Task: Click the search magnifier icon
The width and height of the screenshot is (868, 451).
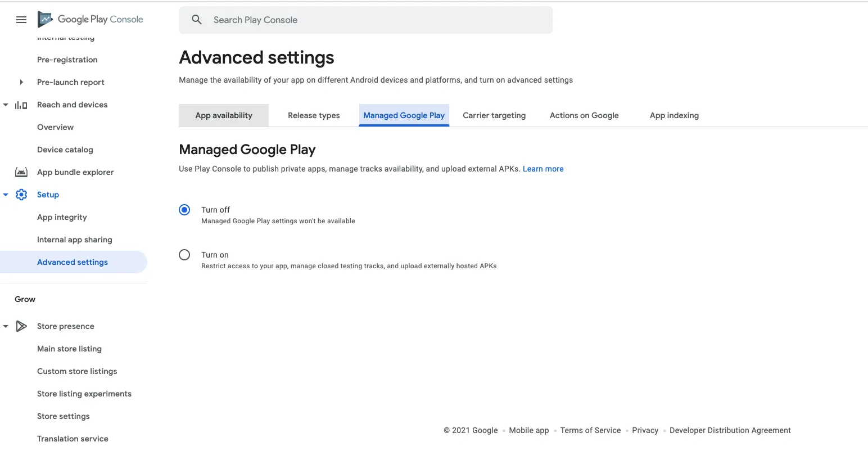Action: [196, 20]
